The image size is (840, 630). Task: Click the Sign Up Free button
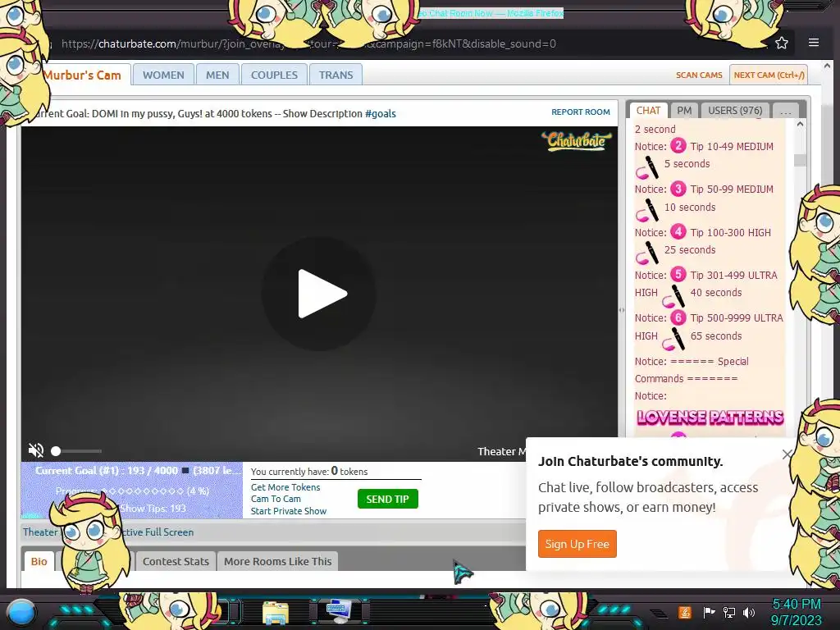pyautogui.click(x=577, y=544)
